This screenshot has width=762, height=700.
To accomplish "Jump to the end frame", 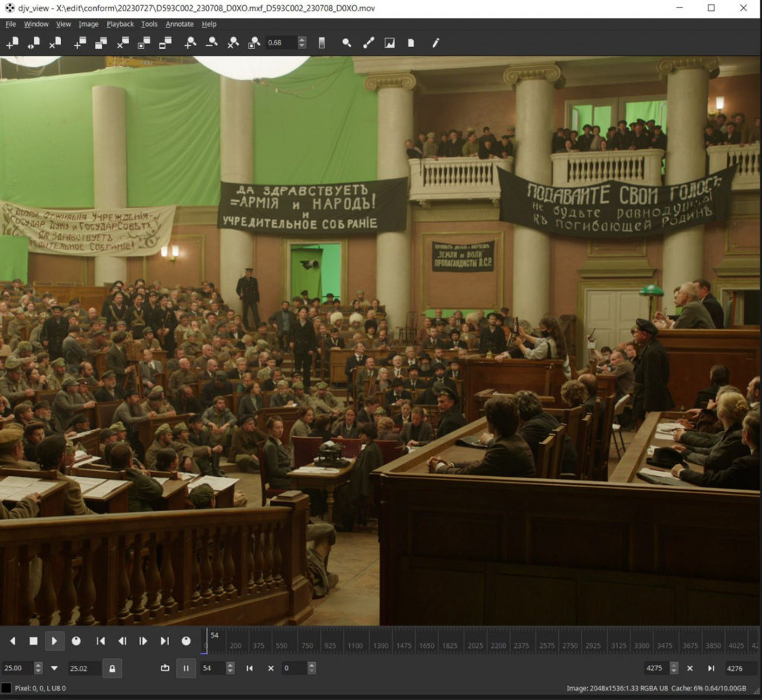I will [x=164, y=640].
